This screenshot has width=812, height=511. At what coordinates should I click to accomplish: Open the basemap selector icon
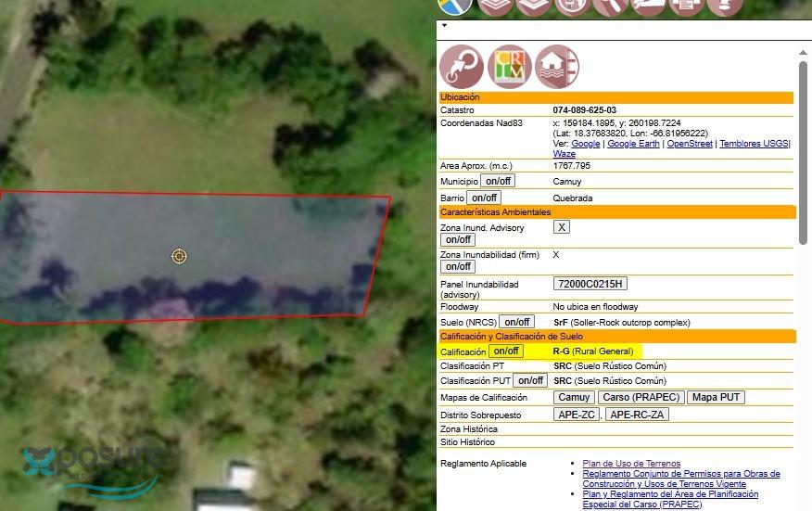click(x=455, y=6)
